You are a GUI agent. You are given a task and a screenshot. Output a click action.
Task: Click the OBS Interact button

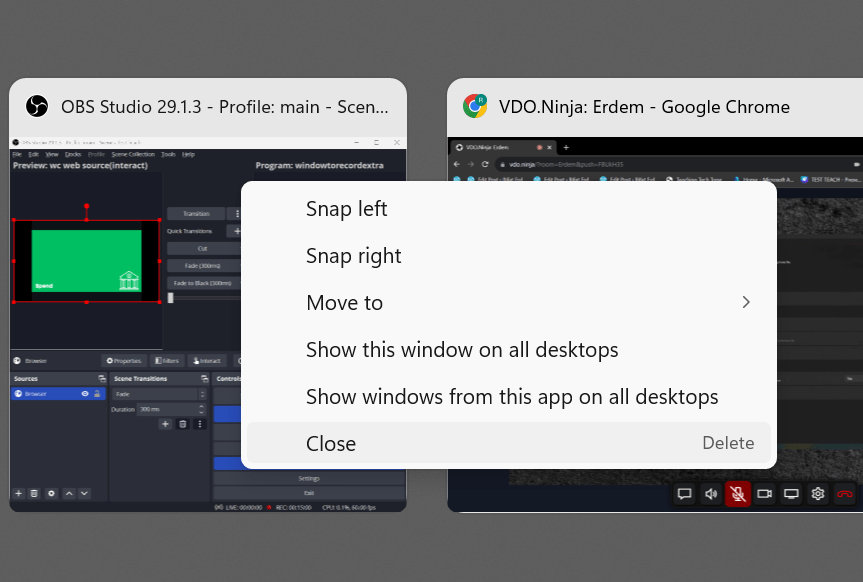tap(207, 361)
